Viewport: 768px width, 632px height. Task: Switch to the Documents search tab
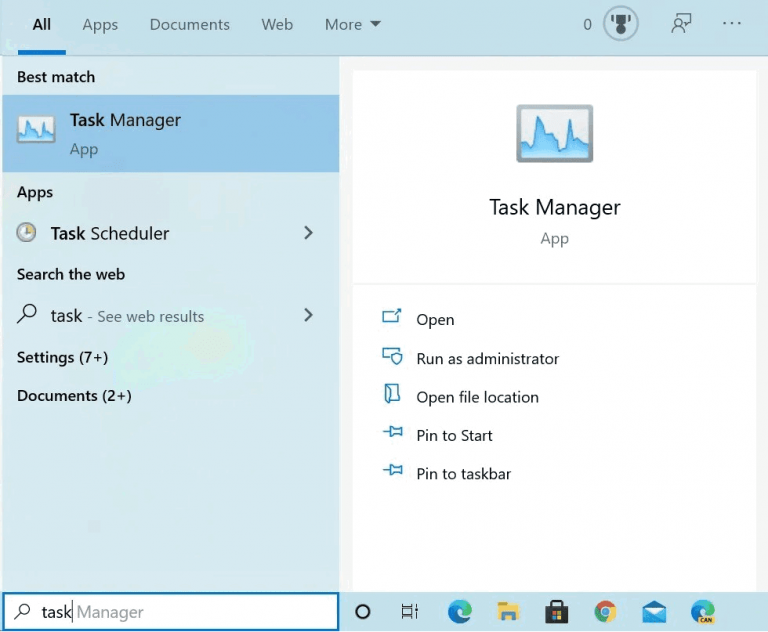pos(189,25)
